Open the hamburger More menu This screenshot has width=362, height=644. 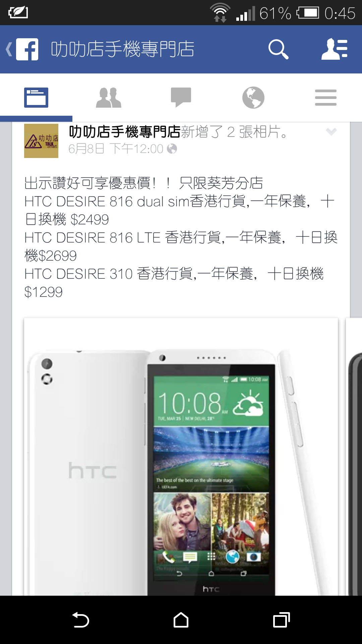[326, 98]
